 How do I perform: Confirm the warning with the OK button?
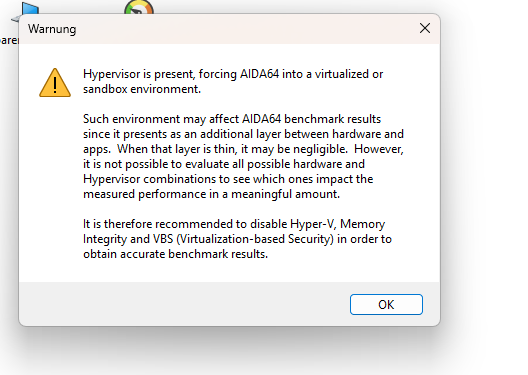click(x=386, y=305)
